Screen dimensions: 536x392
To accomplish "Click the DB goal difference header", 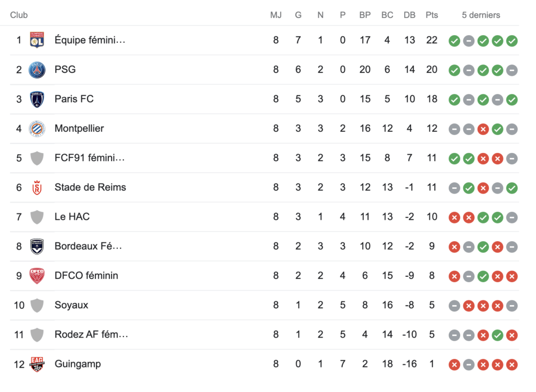I will click(409, 15).
